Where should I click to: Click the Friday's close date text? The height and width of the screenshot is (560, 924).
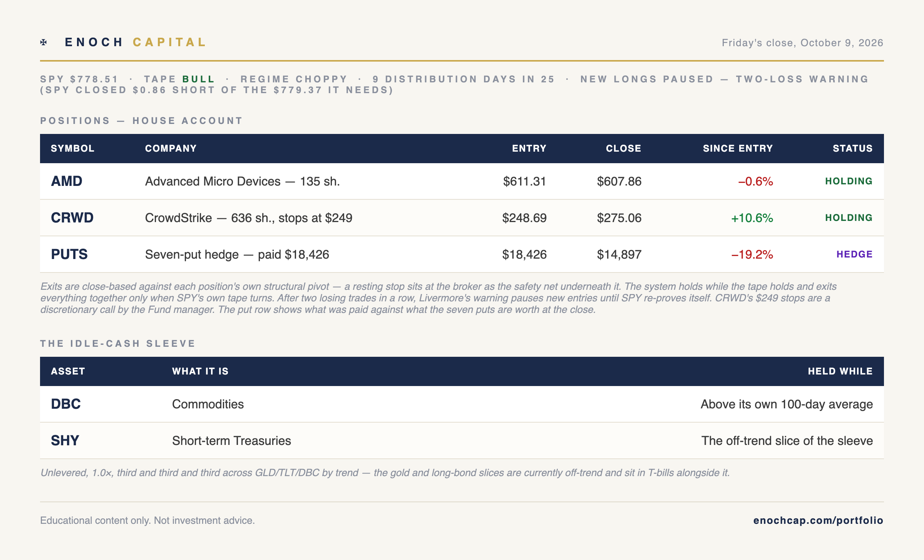coord(803,43)
